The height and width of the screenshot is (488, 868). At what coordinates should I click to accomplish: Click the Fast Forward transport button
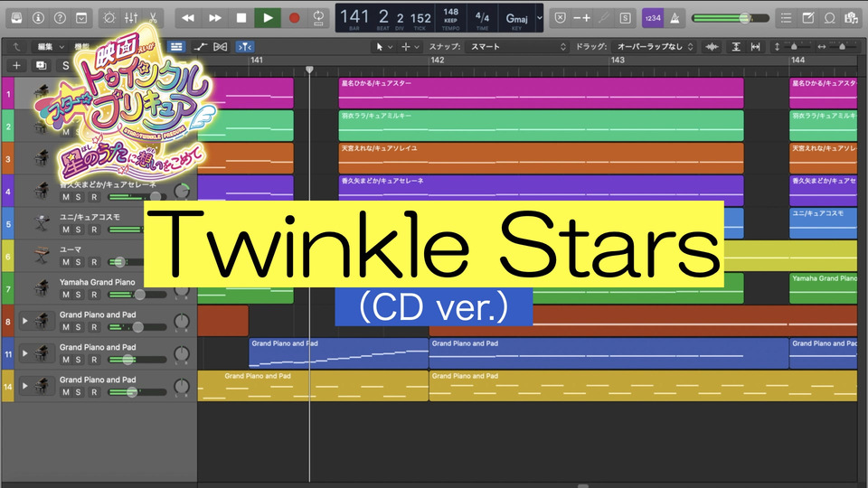click(x=215, y=18)
